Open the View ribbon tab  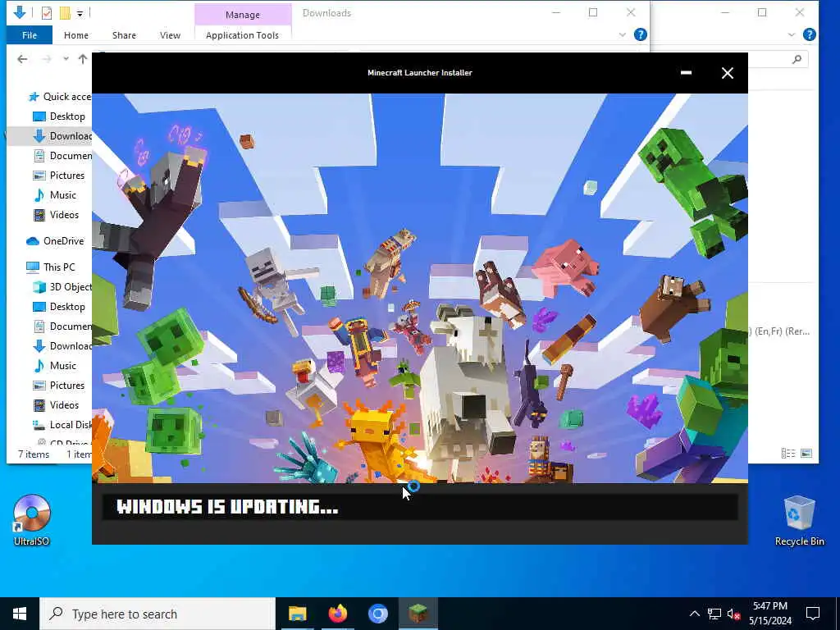(170, 35)
